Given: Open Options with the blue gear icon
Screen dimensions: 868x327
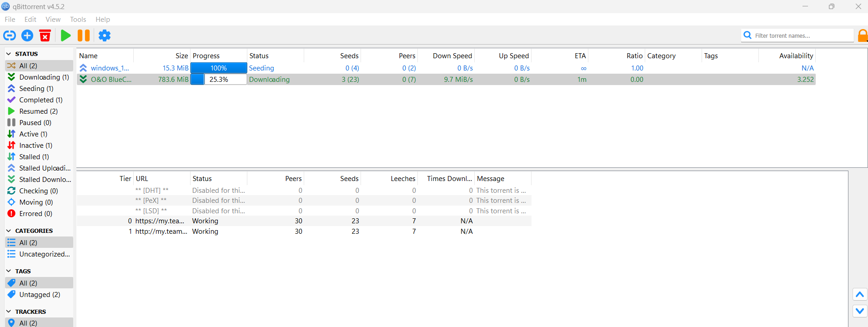Looking at the screenshot, I should 105,35.
